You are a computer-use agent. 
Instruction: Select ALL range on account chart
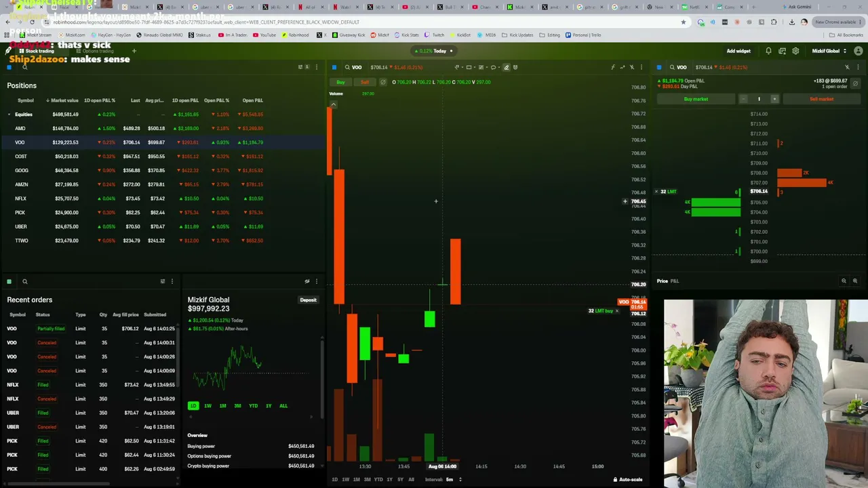coord(283,405)
